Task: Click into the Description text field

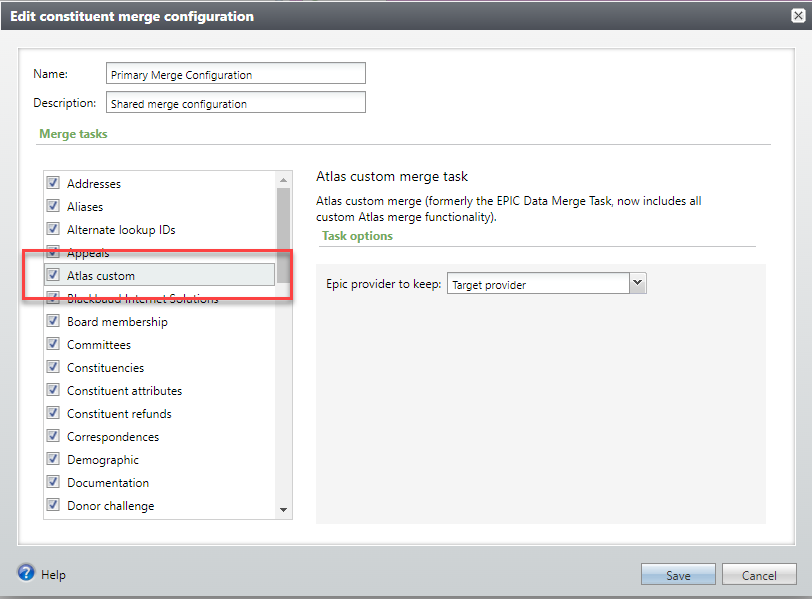Action: tap(235, 103)
